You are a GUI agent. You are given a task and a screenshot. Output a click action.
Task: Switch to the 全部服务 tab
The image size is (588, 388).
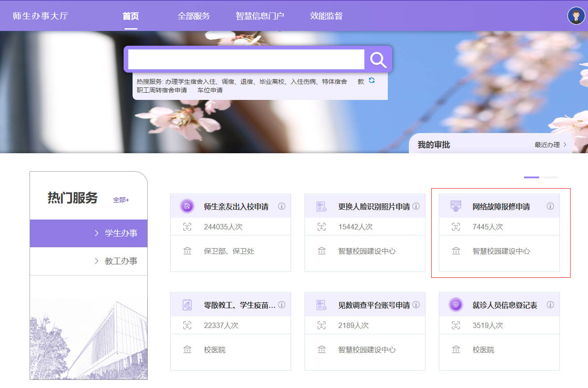pyautogui.click(x=193, y=16)
